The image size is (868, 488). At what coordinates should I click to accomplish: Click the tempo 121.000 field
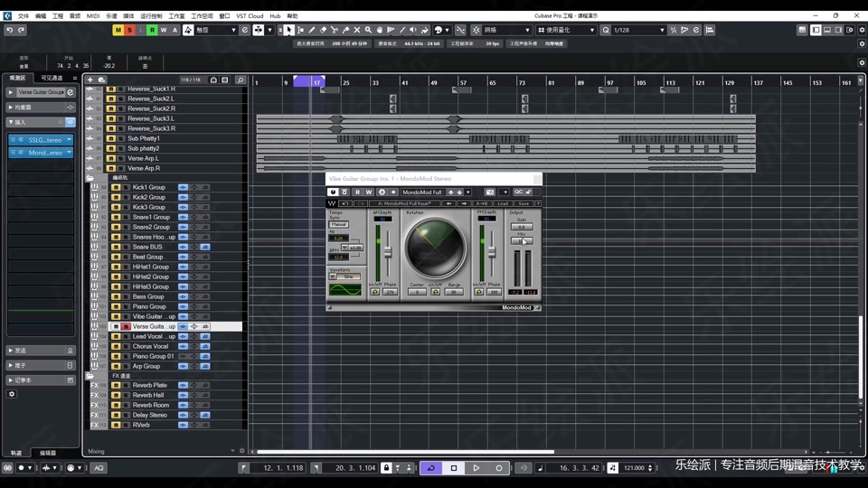635,468
